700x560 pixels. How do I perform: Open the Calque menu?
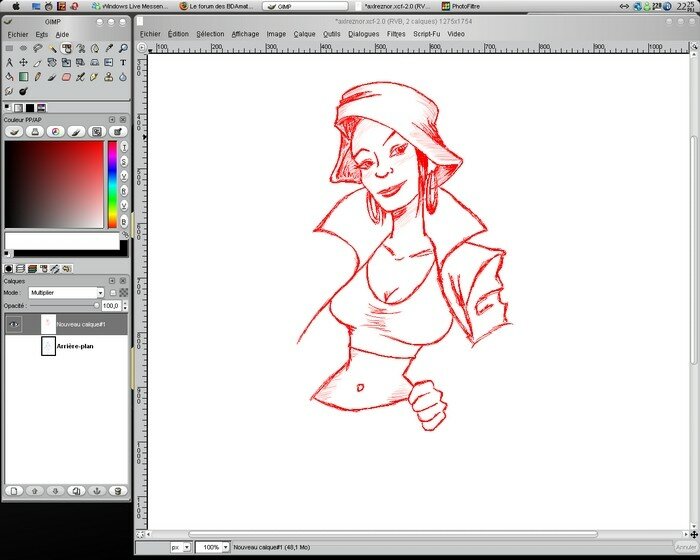pyautogui.click(x=304, y=34)
